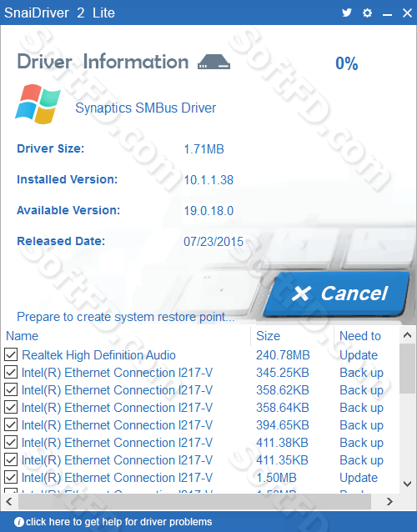
Task: Open help link for driver problems
Action: pos(118,522)
